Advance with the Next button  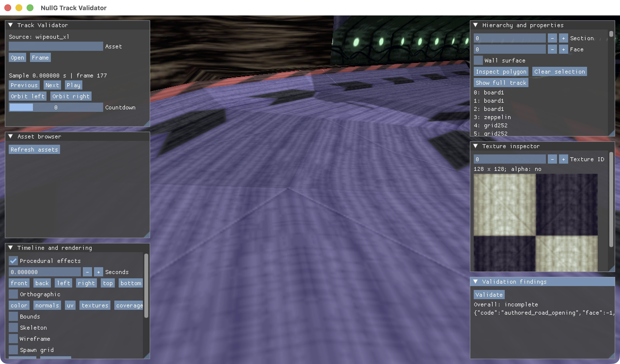[x=52, y=85]
